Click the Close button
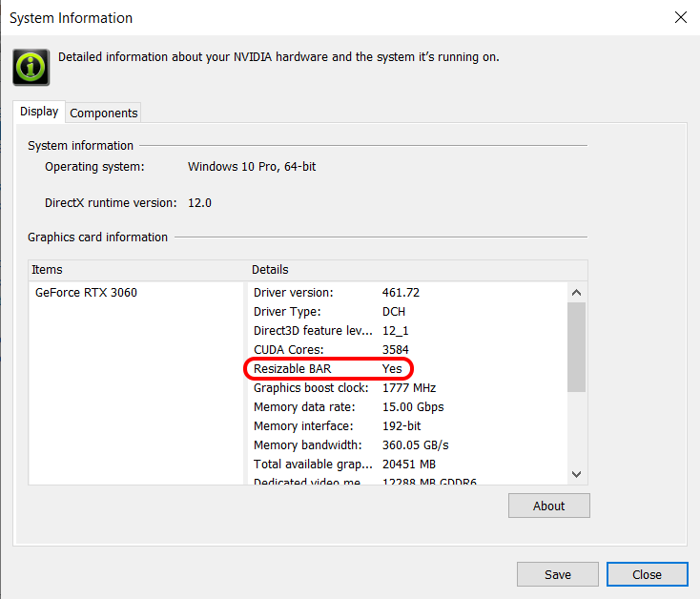Image resolution: width=700 pixels, height=599 pixels. (647, 574)
